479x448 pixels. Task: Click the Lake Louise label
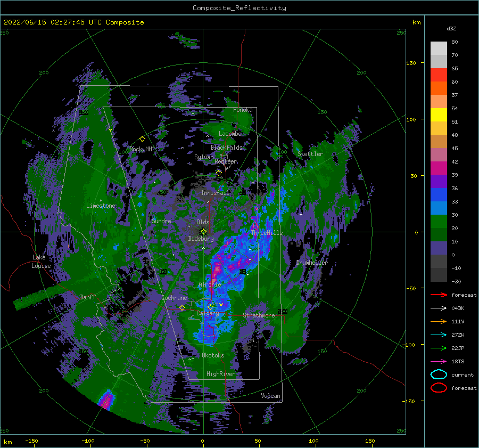41,262
